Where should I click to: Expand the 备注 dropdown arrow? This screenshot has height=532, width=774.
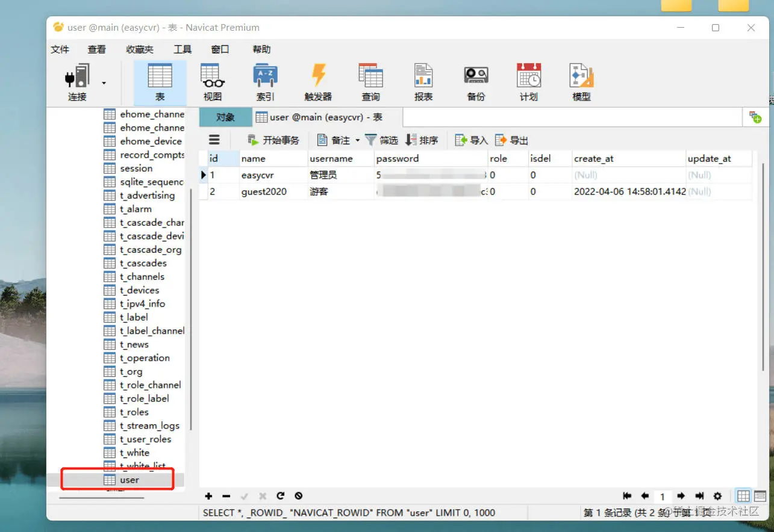point(357,140)
